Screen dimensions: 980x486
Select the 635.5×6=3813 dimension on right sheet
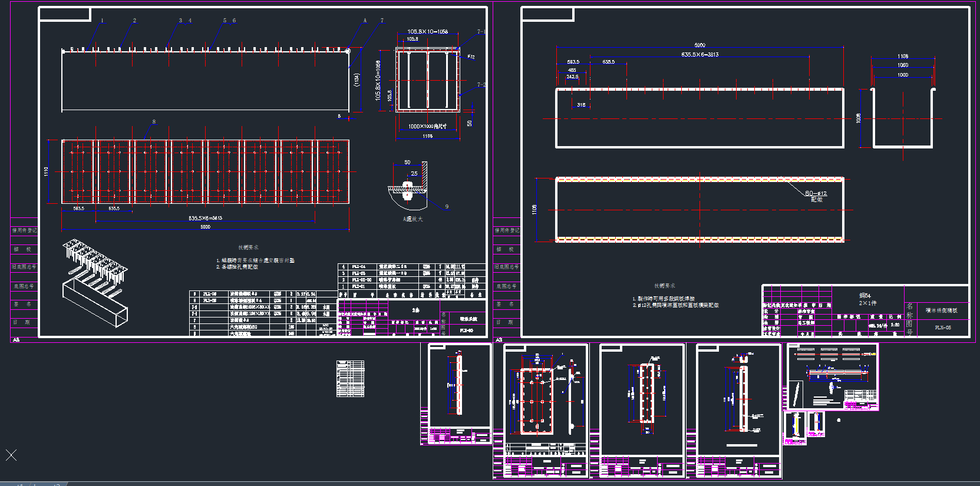point(699,54)
